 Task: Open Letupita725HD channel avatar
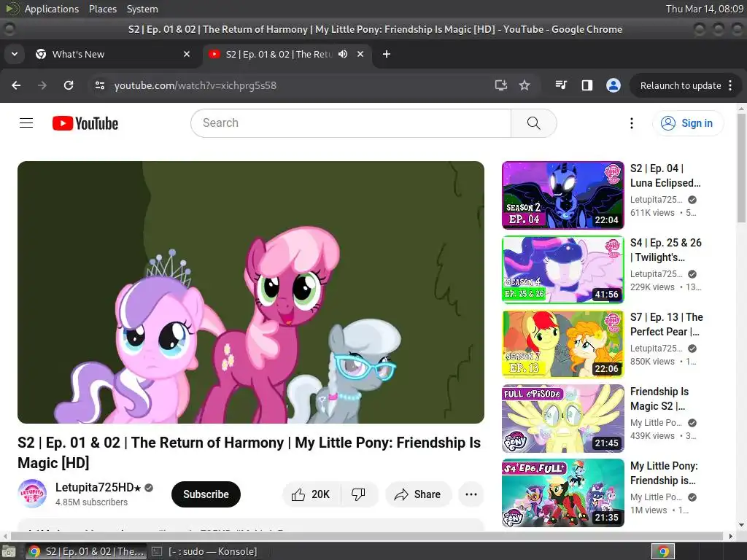32,494
